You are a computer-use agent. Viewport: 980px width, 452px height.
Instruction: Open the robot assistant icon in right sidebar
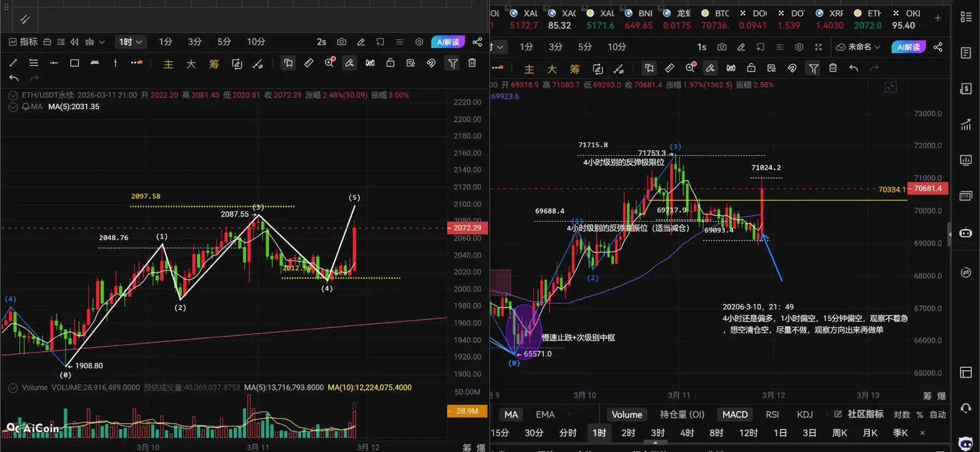(x=966, y=233)
